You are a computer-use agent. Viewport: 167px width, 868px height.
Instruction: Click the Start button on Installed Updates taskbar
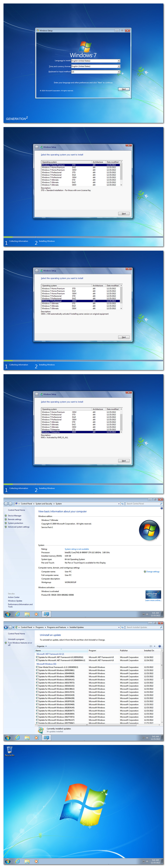(x=7, y=738)
